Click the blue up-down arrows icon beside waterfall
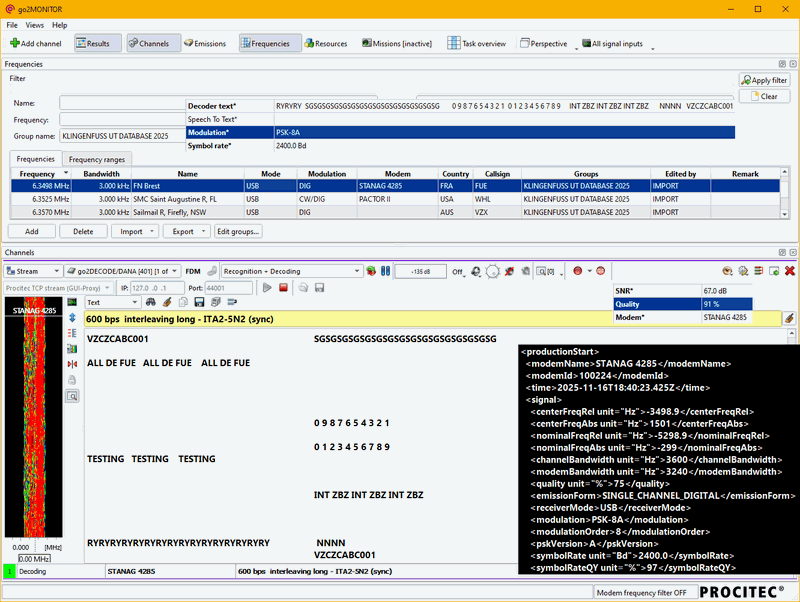Screen dimensions: 800x602 [72, 317]
